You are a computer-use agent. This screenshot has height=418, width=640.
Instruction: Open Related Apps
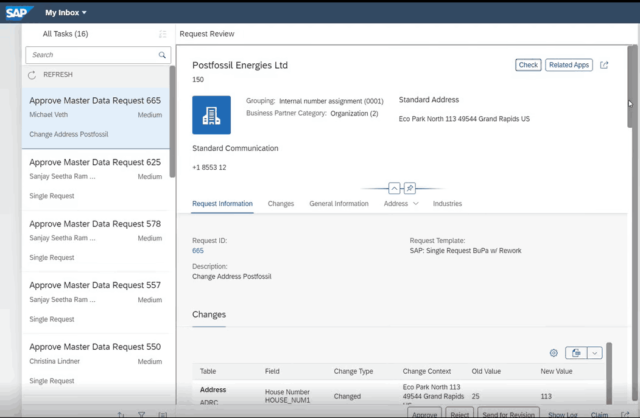coord(569,65)
